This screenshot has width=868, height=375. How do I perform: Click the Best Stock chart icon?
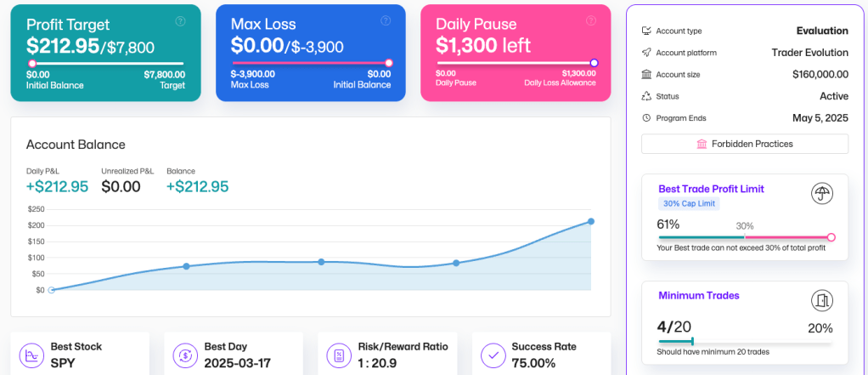pyautogui.click(x=31, y=355)
